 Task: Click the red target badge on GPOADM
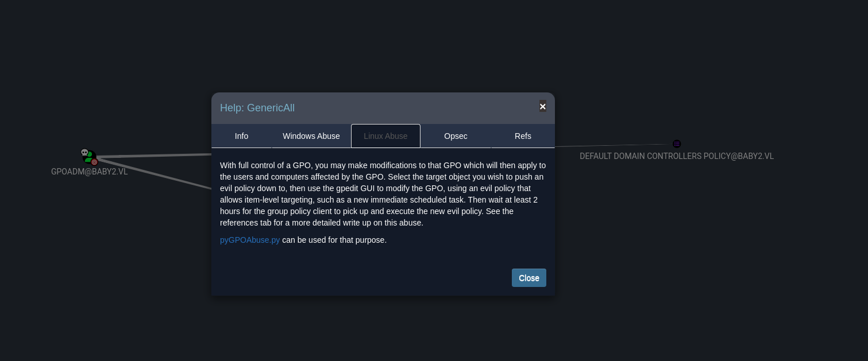pos(94,162)
